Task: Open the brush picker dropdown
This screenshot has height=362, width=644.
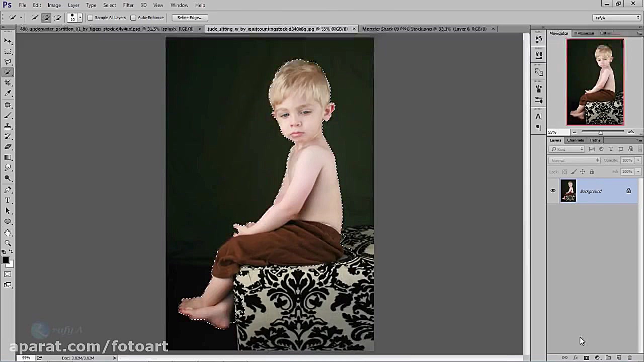Action: pyautogui.click(x=79, y=18)
